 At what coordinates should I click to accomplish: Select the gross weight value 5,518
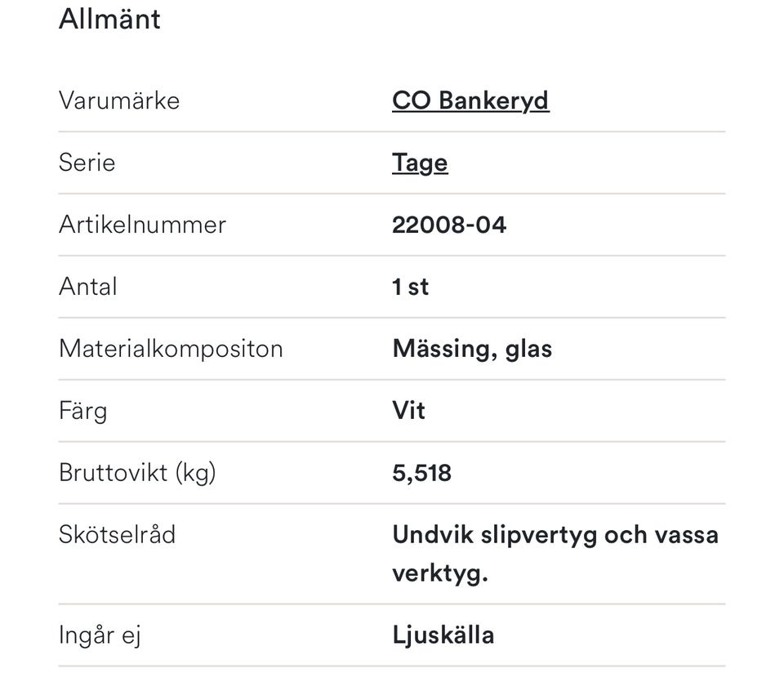[x=421, y=473]
